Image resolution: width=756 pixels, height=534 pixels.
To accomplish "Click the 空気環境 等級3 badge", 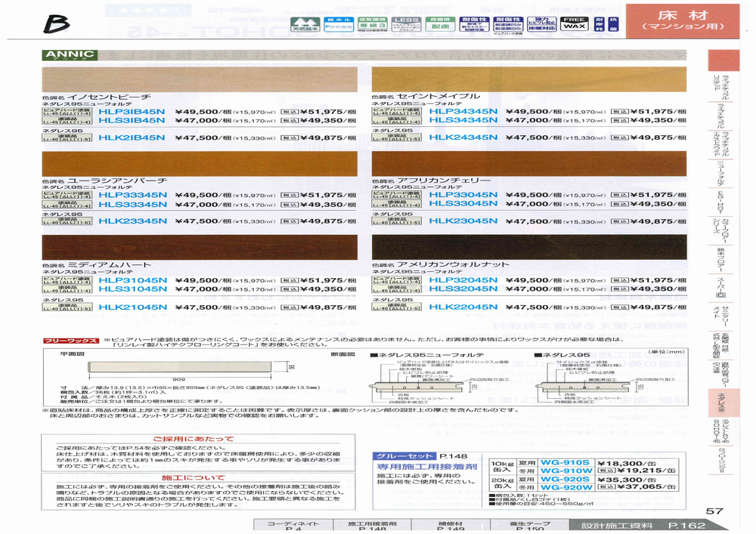I will [373, 25].
